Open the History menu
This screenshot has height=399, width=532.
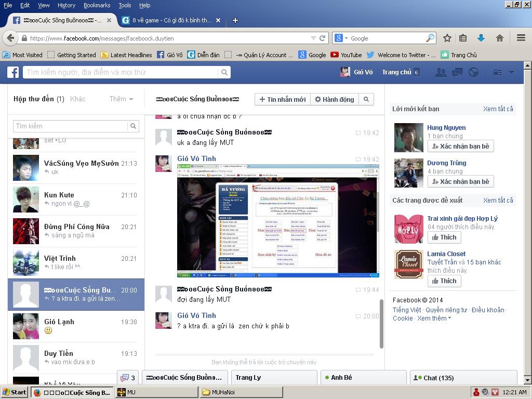click(66, 5)
